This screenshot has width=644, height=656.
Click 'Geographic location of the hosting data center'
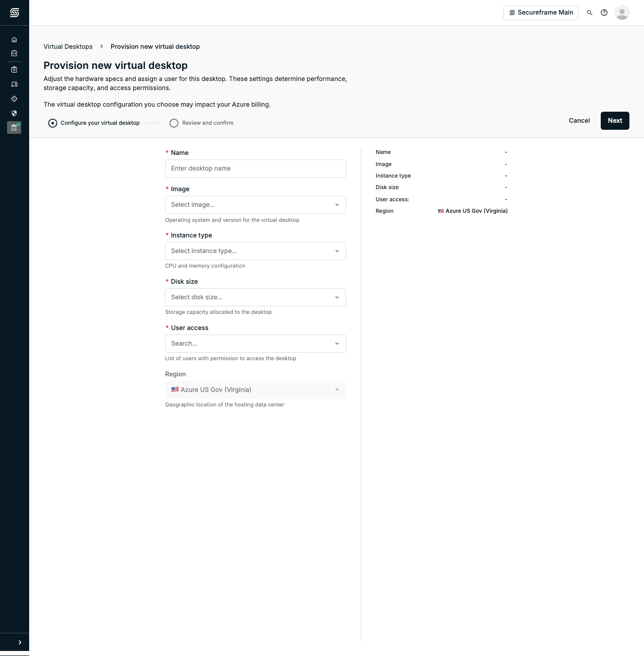(x=224, y=405)
